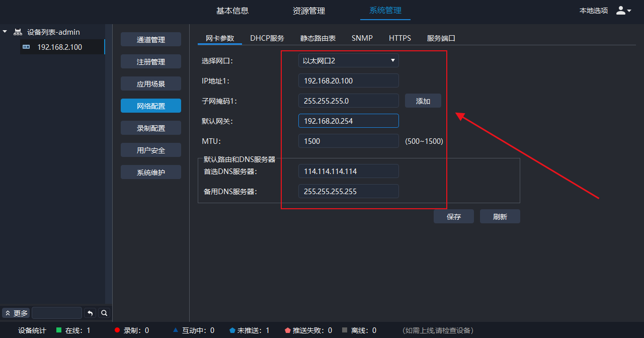Open the SNMP tab

362,38
